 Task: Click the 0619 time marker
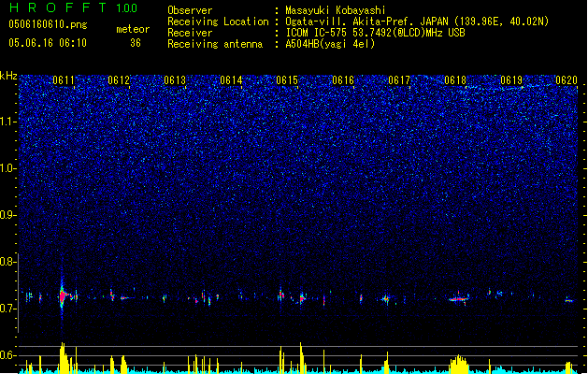click(511, 80)
